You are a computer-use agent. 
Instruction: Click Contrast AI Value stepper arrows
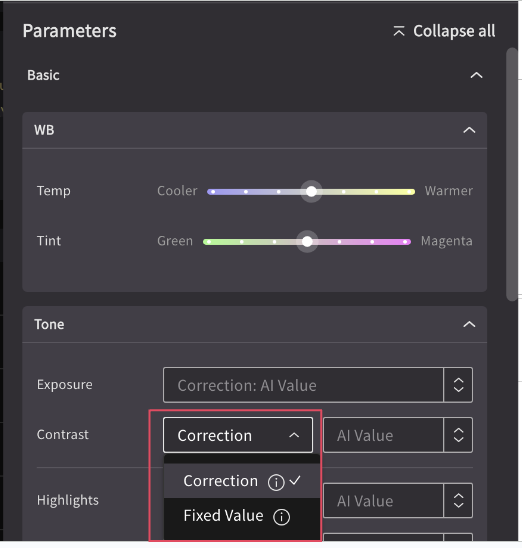(x=458, y=435)
